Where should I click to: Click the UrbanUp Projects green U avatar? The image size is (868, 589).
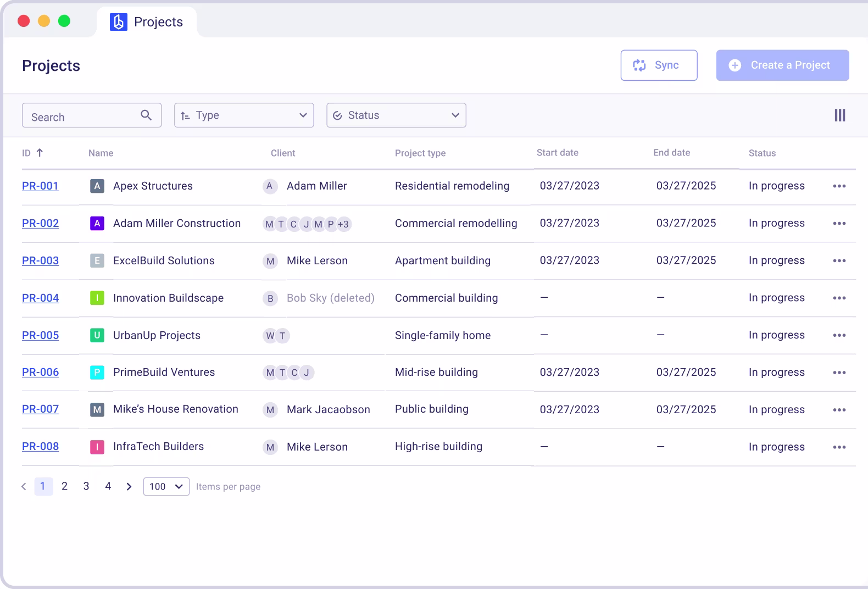pos(97,335)
